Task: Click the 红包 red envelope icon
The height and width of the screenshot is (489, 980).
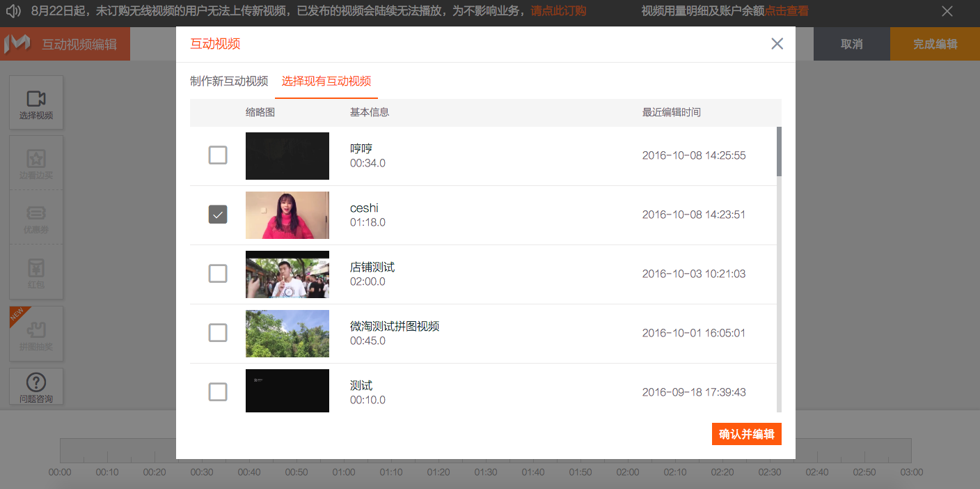Action: (36, 267)
